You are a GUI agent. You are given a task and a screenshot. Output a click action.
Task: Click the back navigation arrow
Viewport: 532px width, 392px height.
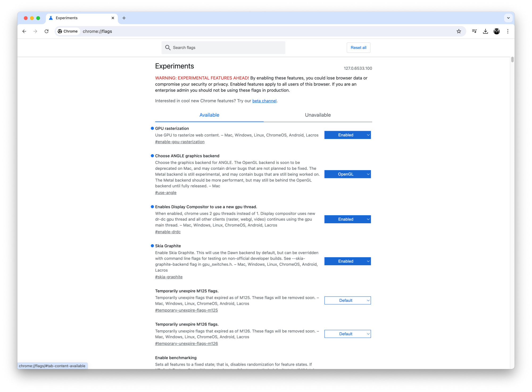coord(24,31)
